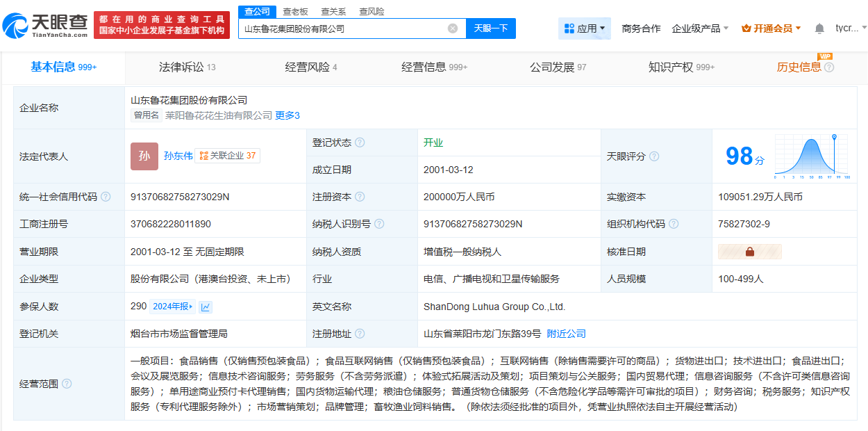Open the 法律诉讼 tab

point(187,67)
